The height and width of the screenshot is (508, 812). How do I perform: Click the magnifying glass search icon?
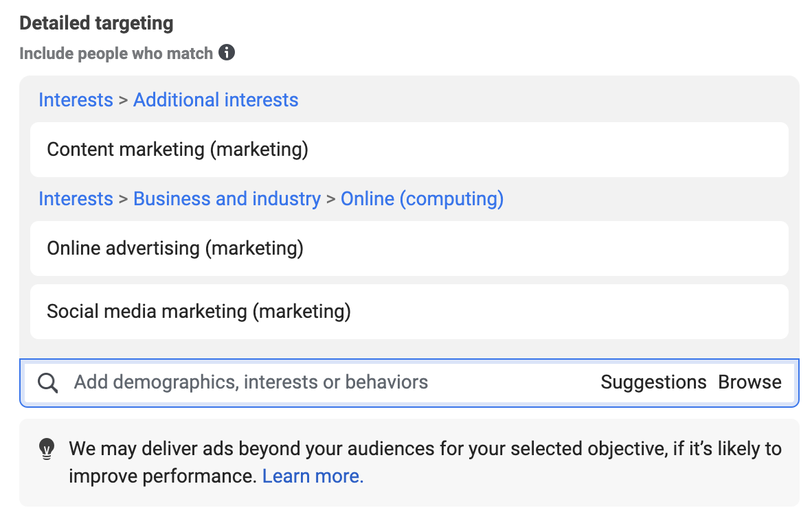coord(47,383)
